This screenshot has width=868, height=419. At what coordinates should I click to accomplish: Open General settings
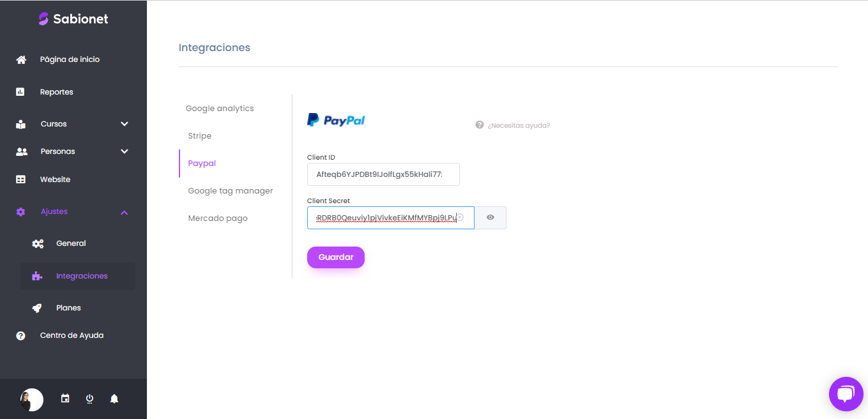[71, 243]
